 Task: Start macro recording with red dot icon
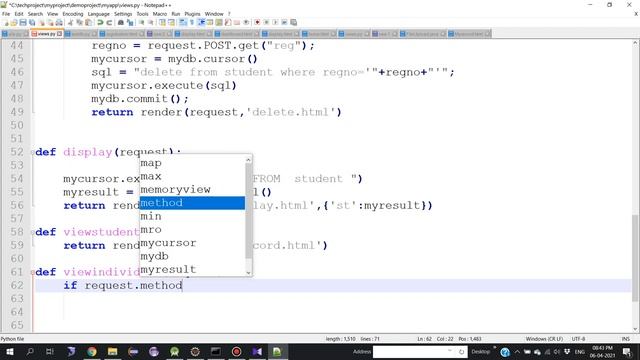pyautogui.click(x=257, y=22)
